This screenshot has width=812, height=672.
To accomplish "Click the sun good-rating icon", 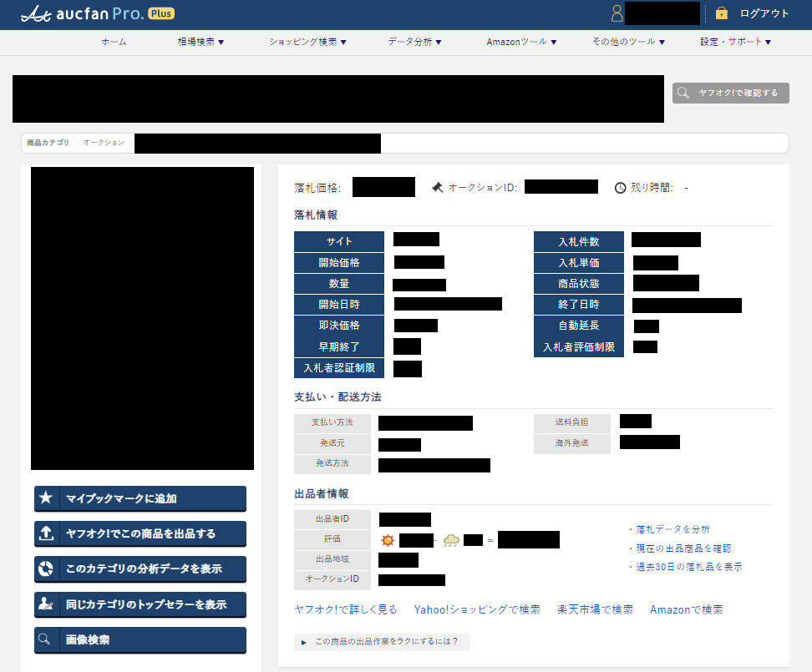I will 388,541.
